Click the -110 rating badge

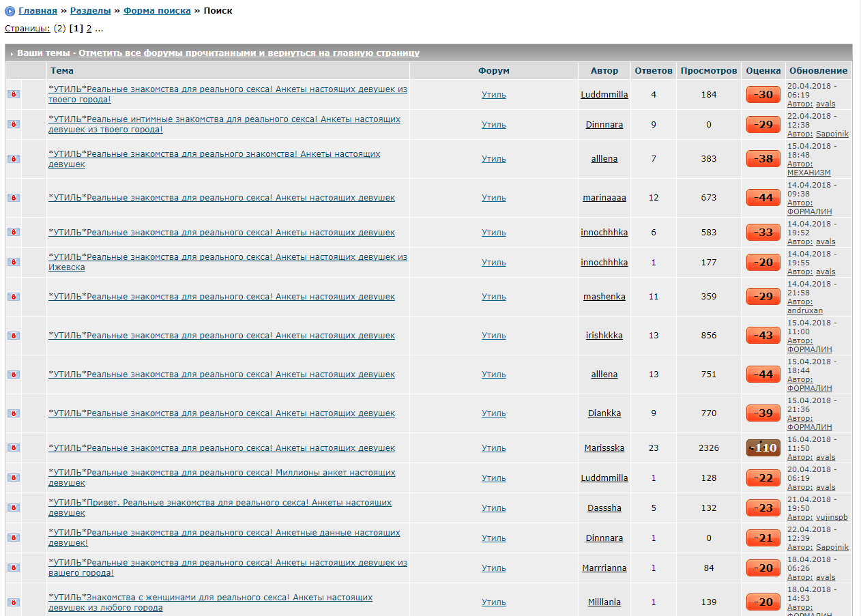point(763,448)
